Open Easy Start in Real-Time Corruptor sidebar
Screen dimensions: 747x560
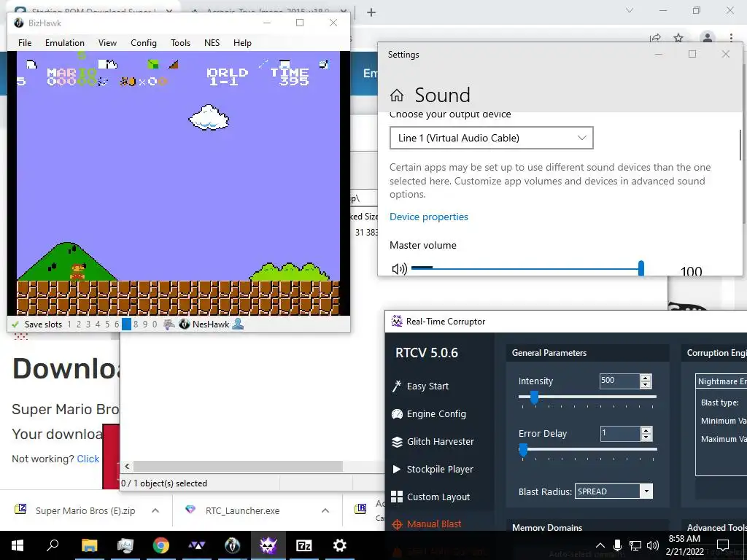[420, 386]
